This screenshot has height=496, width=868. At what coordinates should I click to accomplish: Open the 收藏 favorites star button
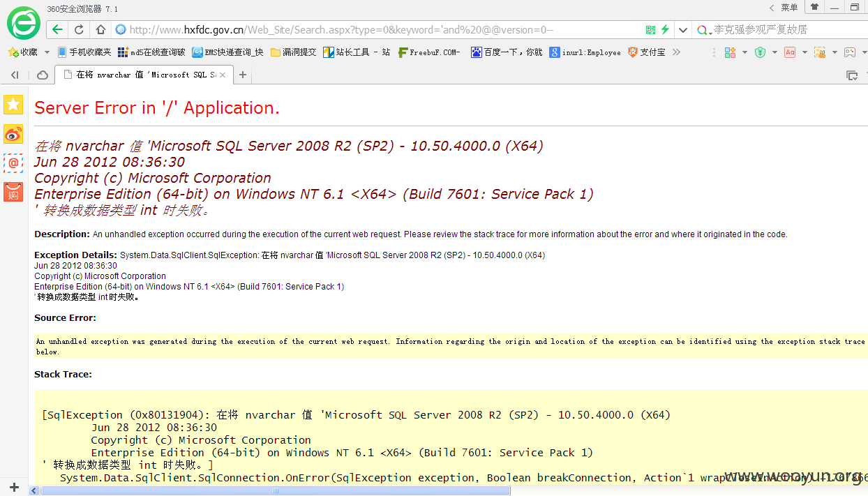[23, 52]
